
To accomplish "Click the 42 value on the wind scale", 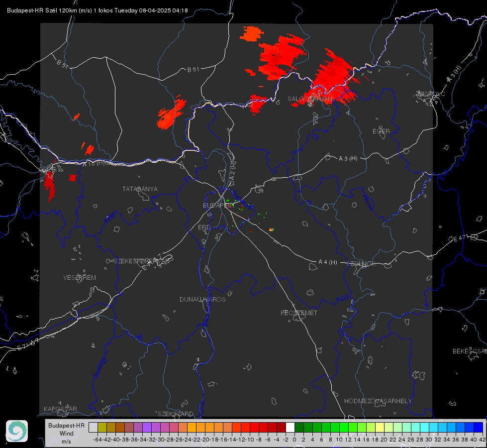I will click(482, 440).
